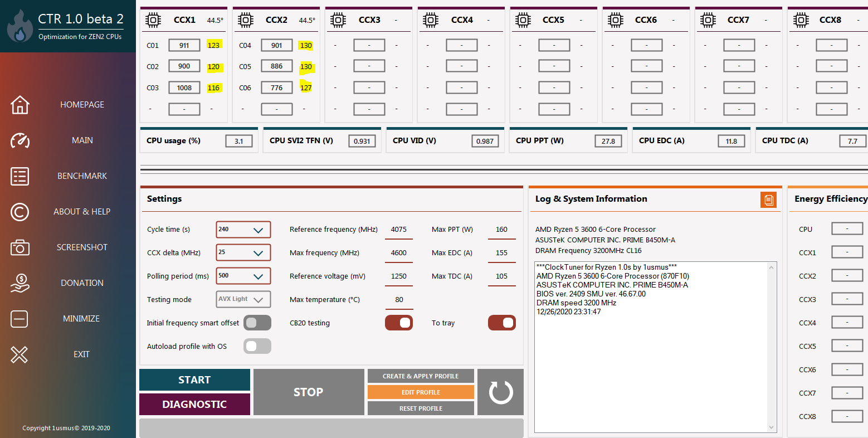
Task: Click the CCX5 chip icon
Action: pos(523,20)
